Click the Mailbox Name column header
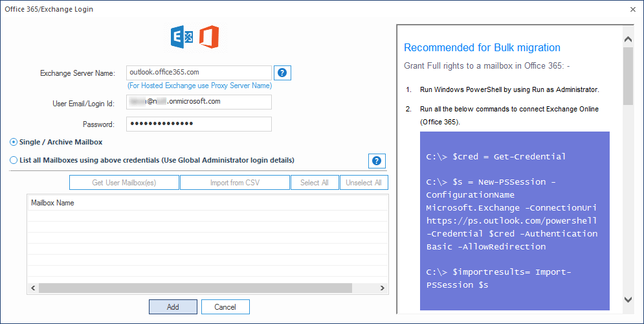 [x=208, y=203]
